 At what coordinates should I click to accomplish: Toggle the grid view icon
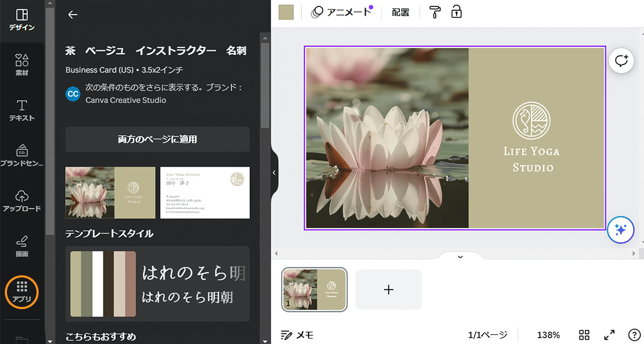click(x=584, y=335)
